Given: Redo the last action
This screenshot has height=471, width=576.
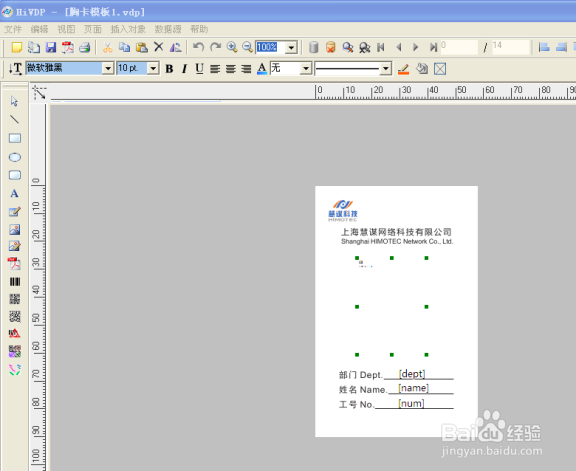Looking at the screenshot, I should 215,47.
